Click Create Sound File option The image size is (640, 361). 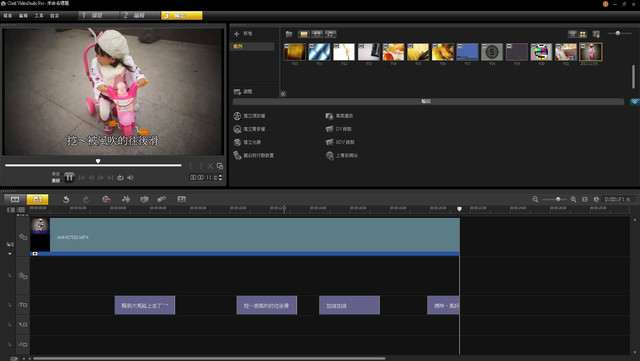click(249, 129)
